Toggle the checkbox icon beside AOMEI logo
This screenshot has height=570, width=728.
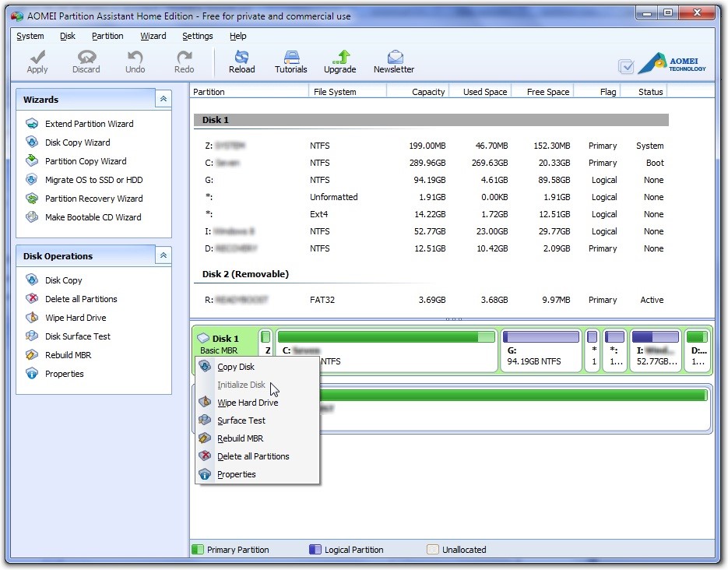point(626,67)
